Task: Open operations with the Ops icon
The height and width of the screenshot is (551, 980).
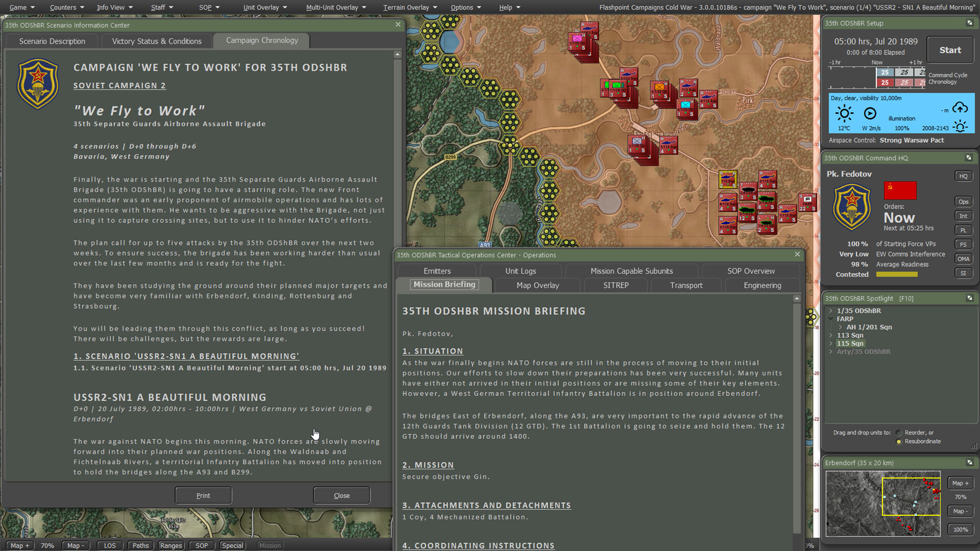Action: click(963, 201)
